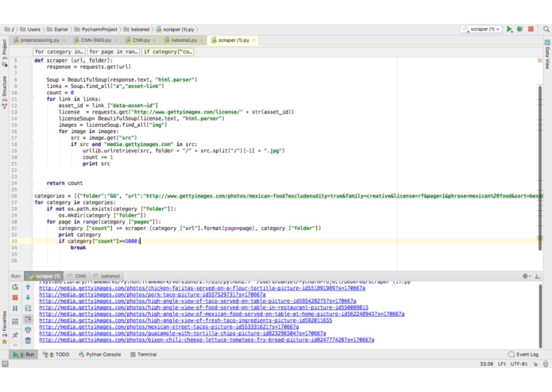Open the TODO tool window

coord(56,355)
